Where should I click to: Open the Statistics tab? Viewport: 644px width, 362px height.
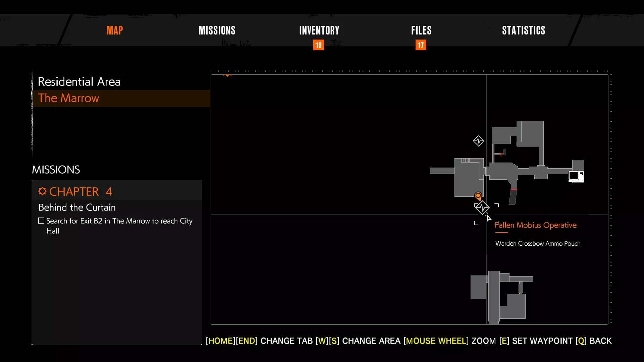click(523, 31)
